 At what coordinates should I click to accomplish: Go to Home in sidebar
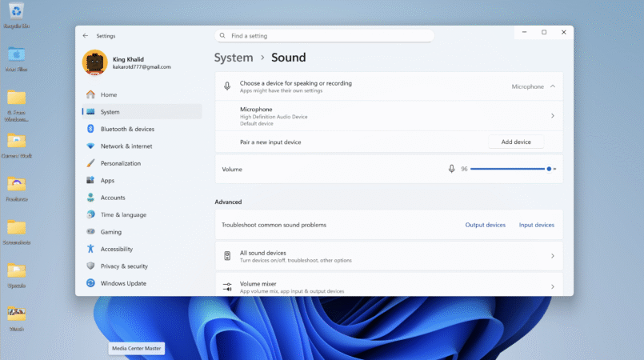point(142,94)
